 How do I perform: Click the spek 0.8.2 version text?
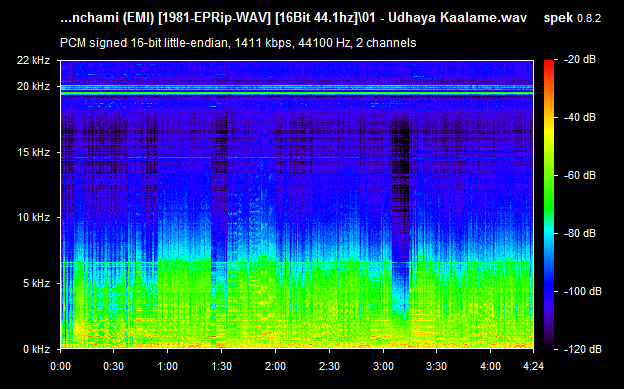[572, 18]
